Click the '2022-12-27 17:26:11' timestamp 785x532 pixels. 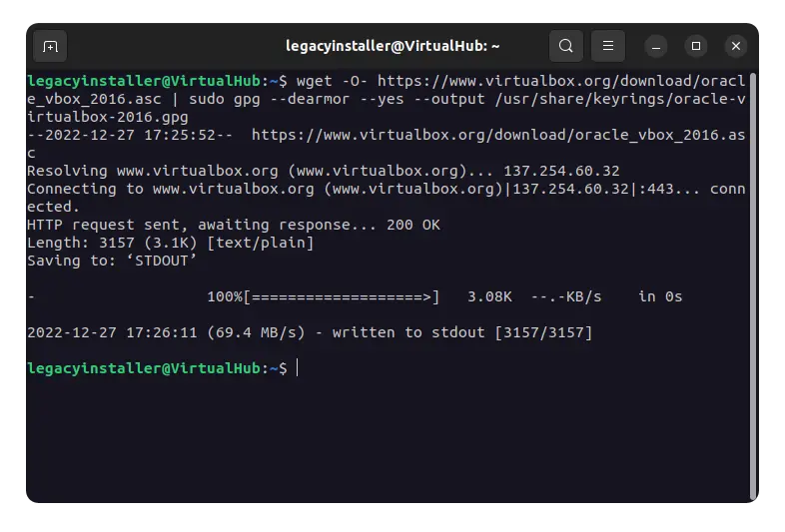[x=112, y=332]
